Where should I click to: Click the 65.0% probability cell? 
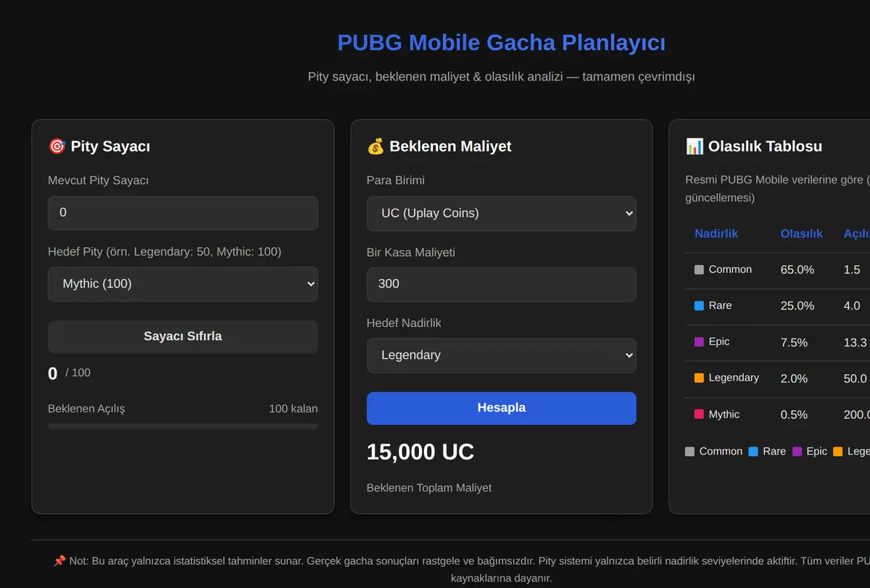[797, 270]
